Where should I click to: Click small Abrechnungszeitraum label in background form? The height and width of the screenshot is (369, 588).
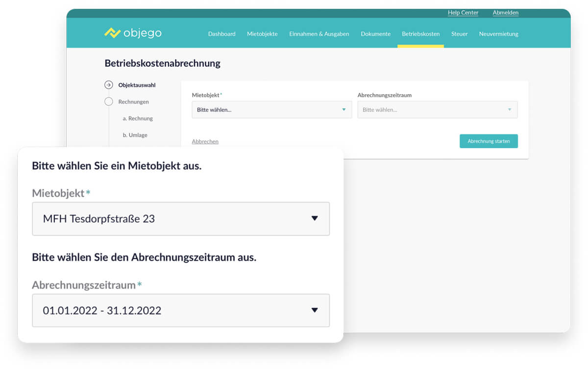[384, 95]
